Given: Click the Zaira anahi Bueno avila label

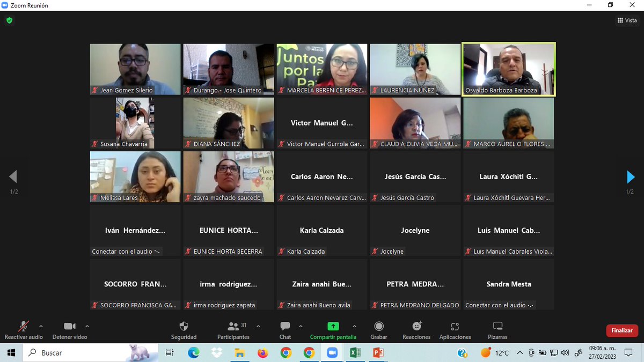Looking at the screenshot, I should click(x=314, y=305).
